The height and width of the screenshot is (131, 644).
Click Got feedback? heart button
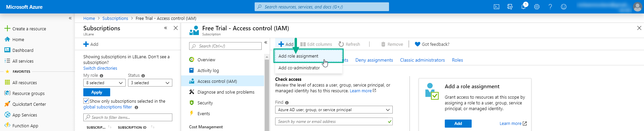[x=432, y=44]
